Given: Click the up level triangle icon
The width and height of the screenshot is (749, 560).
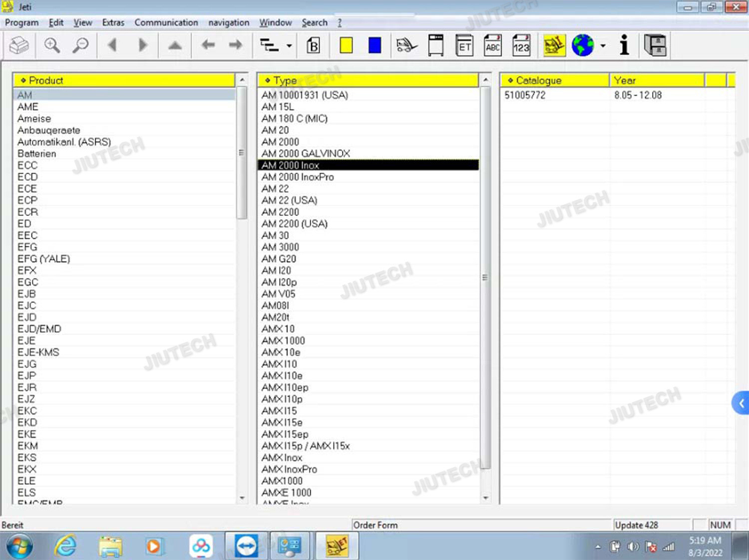Looking at the screenshot, I should pyautogui.click(x=175, y=46).
